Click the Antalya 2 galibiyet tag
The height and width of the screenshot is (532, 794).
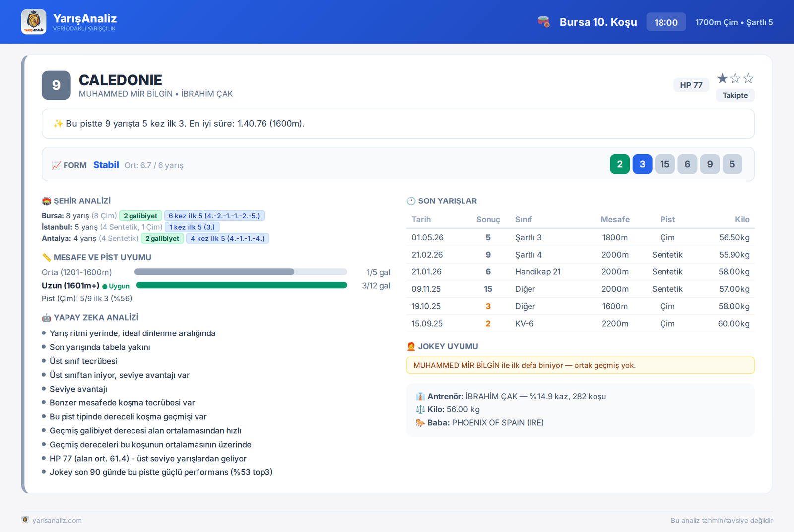pyautogui.click(x=162, y=239)
